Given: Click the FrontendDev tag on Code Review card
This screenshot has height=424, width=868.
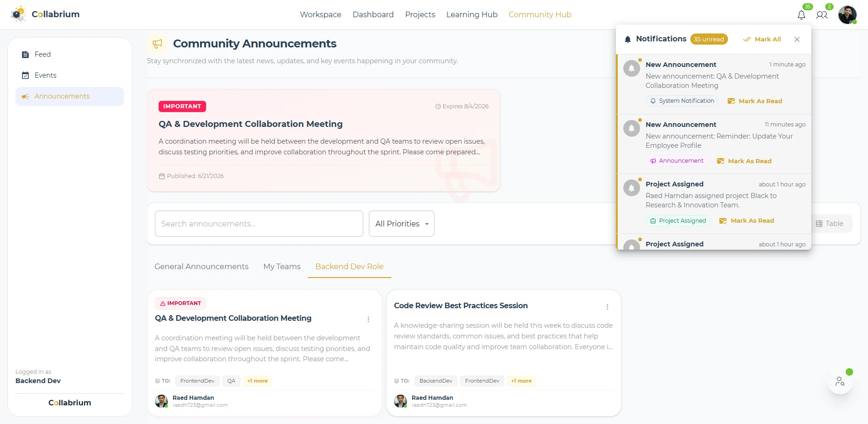Looking at the screenshot, I should click(482, 381).
